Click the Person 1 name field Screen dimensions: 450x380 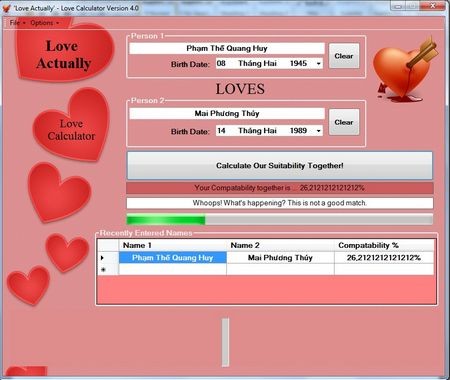click(227, 48)
